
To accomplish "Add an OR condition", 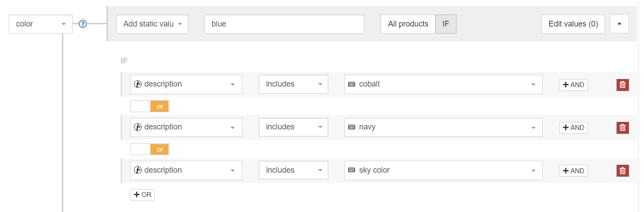I will [x=142, y=195].
